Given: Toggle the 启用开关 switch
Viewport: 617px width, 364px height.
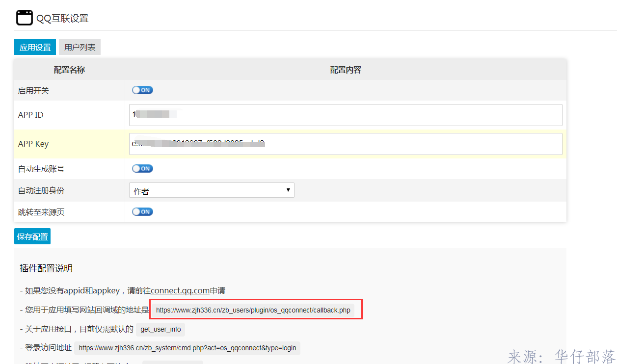Looking at the screenshot, I should [x=142, y=90].
